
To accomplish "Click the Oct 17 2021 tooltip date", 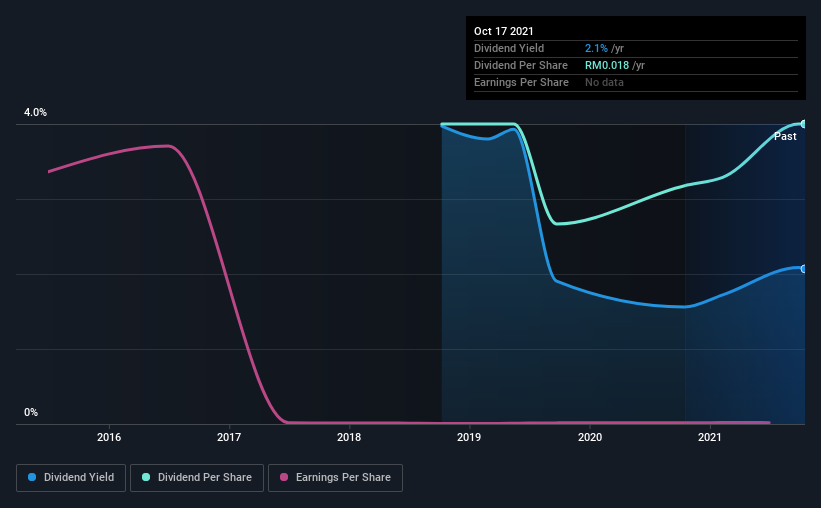I will 504,31.
